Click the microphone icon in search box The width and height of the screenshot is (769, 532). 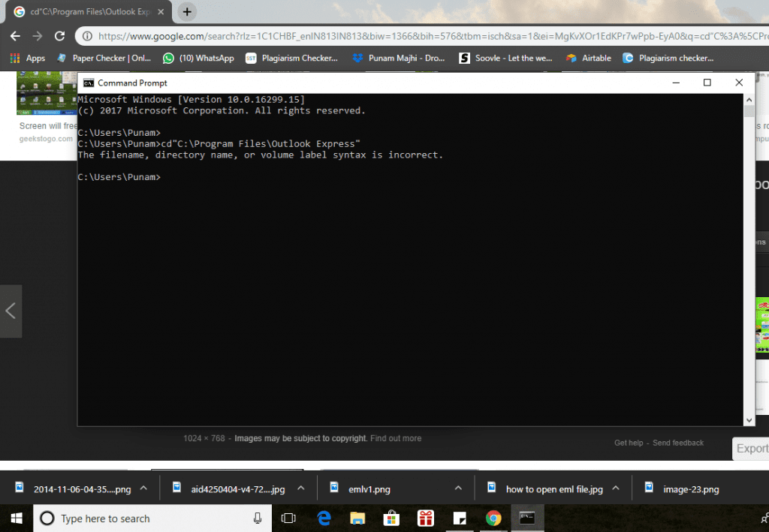pos(258,518)
